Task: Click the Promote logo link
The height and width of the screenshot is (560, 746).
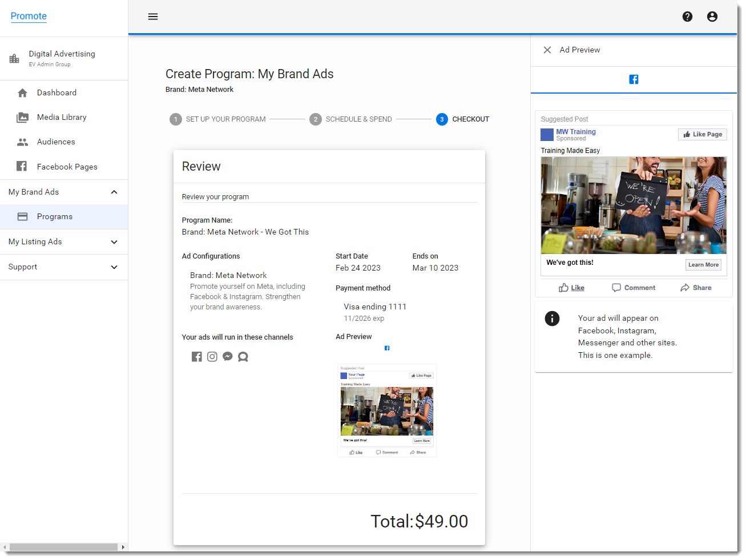Action: tap(29, 16)
